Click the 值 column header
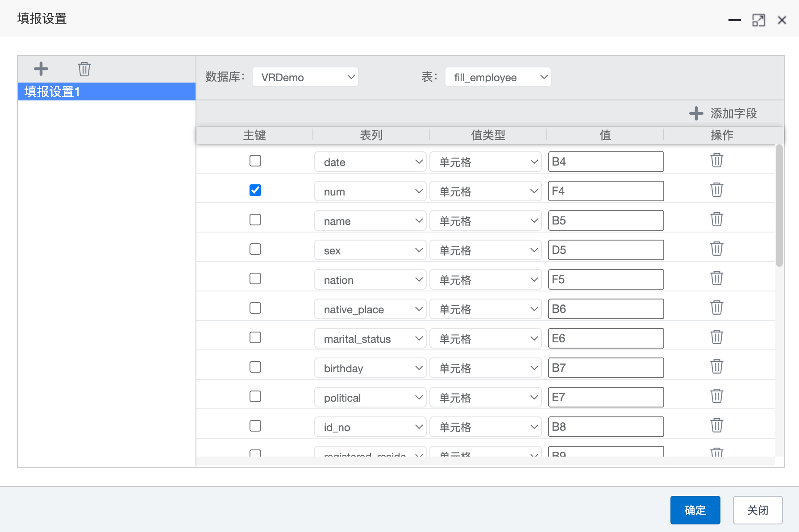Screen dimensions: 799x532 [605, 135]
